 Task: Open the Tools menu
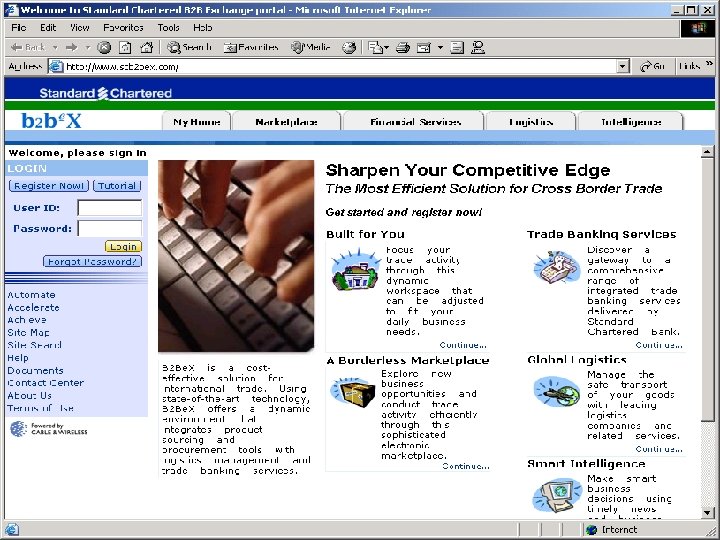169,28
